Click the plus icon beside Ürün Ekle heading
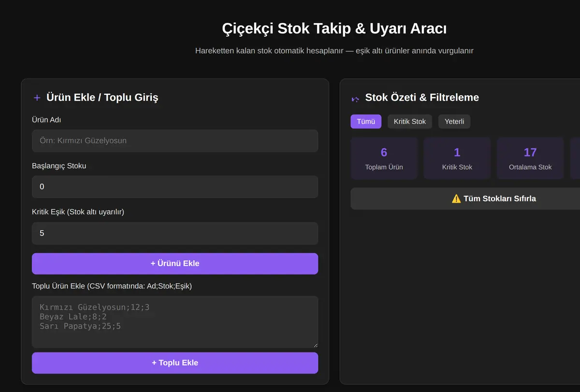This screenshot has width=580, height=392. tap(37, 98)
